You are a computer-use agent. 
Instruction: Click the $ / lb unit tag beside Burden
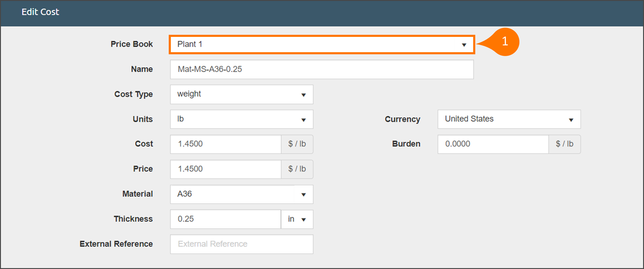[564, 144]
